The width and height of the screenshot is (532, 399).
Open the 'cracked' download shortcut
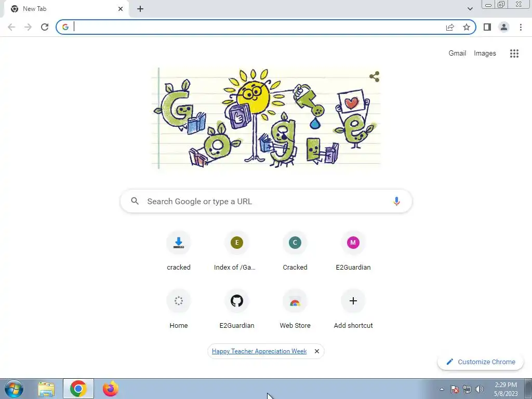tap(179, 250)
